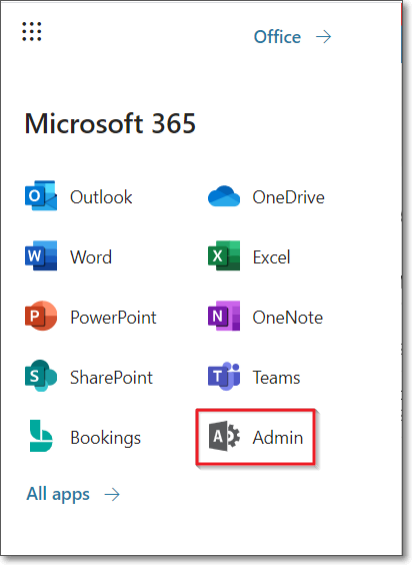Click the Microsoft 365 heading

110,123
